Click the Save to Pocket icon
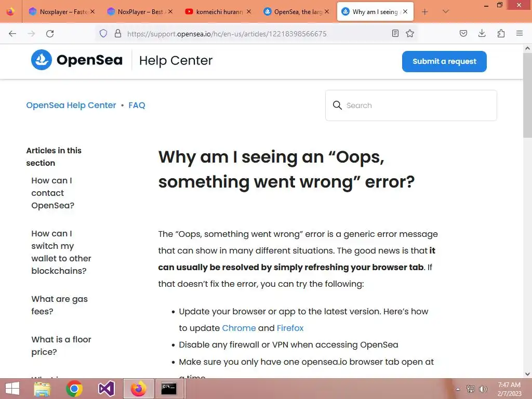This screenshot has height=399, width=532. pyautogui.click(x=463, y=33)
